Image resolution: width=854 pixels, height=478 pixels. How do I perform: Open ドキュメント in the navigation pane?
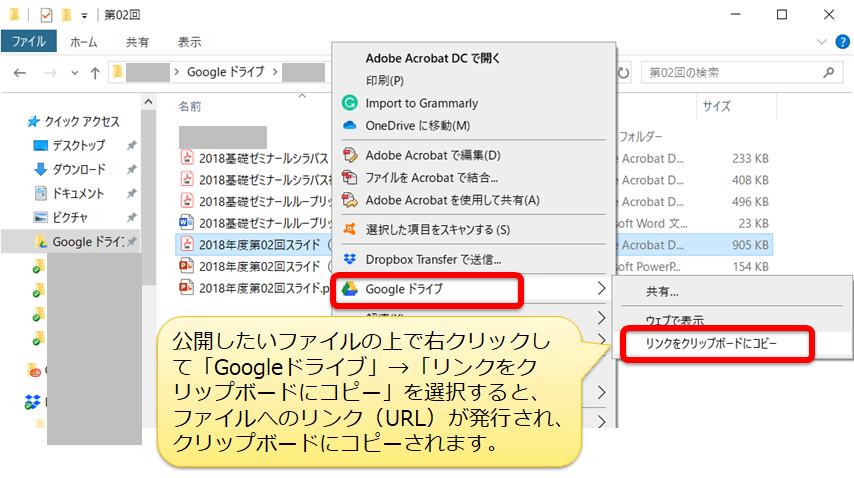[x=77, y=193]
